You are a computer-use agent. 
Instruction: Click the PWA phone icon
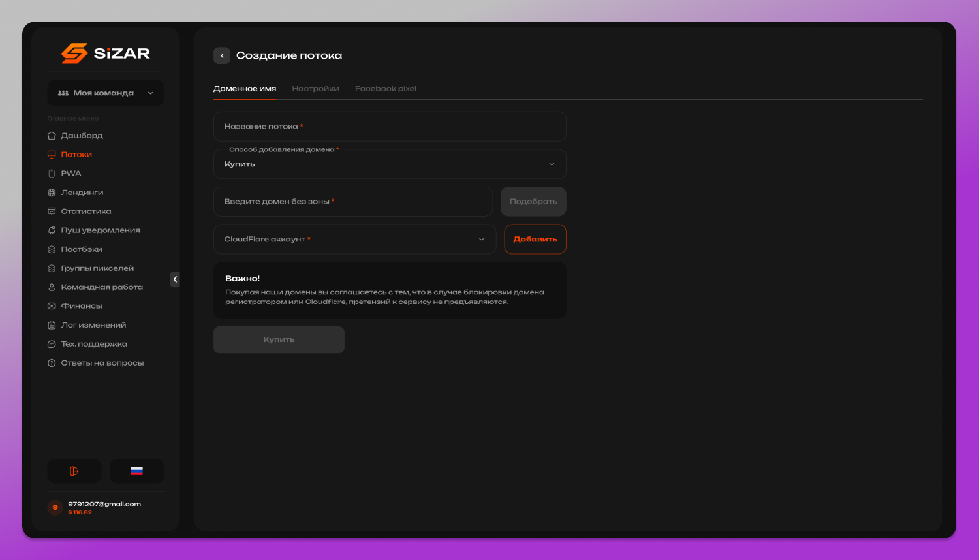click(52, 174)
